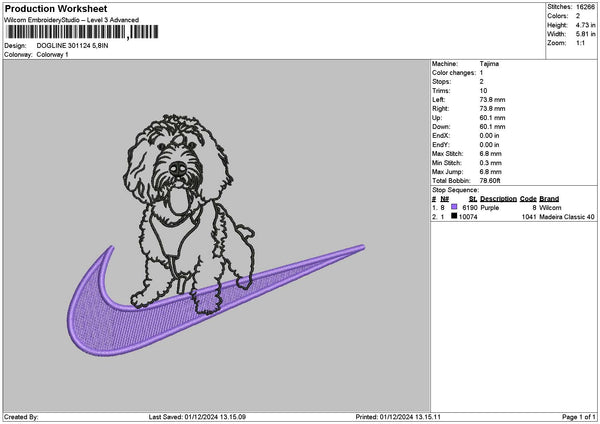Click design name 'DOGLINE 301124 5,8IN'
600x424 pixels.
pyautogui.click(x=72, y=46)
